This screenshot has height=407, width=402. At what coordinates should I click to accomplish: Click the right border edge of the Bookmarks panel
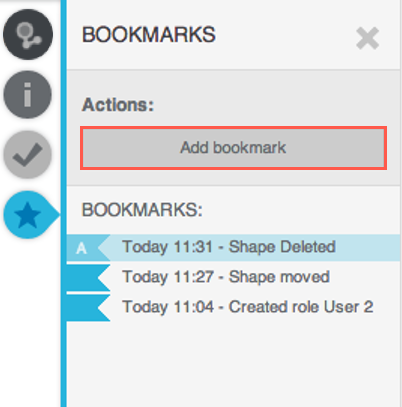point(400,203)
